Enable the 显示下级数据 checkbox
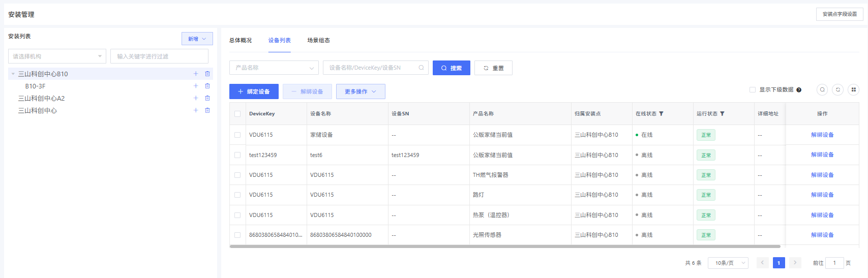The height and width of the screenshot is (278, 868). tap(753, 89)
